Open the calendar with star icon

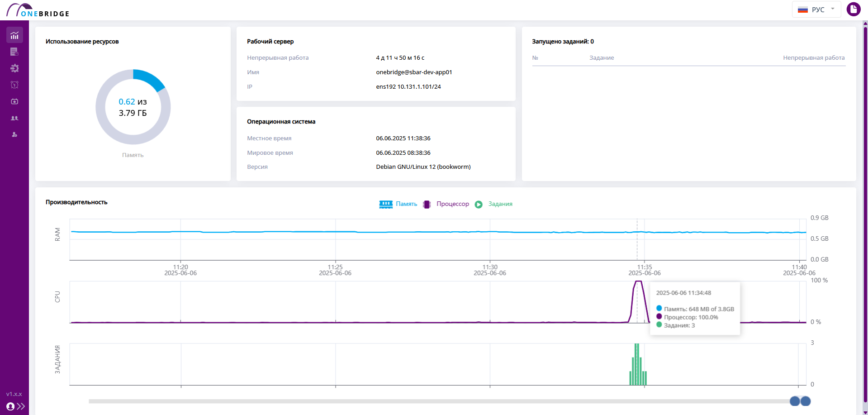pos(14,101)
